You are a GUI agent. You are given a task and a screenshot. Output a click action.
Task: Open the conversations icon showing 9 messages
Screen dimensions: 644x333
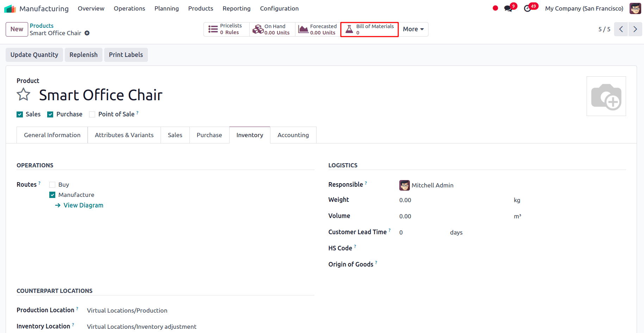(509, 8)
